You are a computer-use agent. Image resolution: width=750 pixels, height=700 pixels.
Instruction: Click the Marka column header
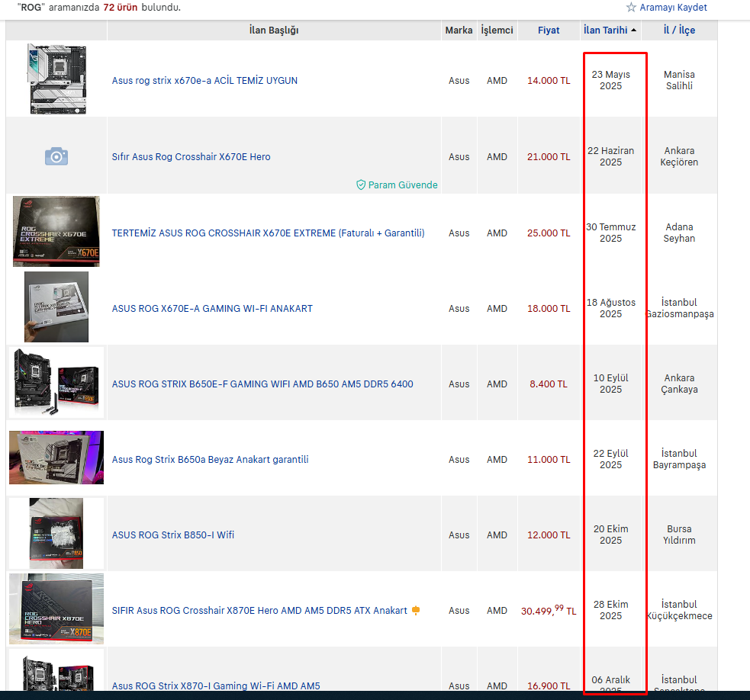[459, 31]
